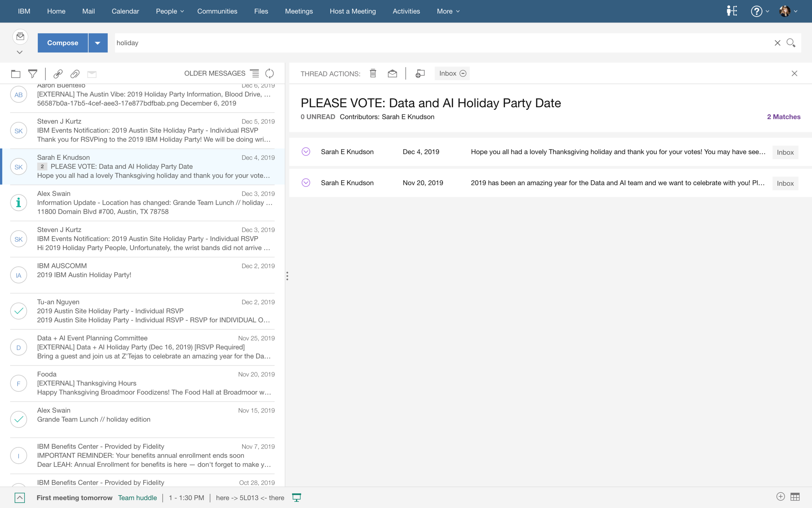Click the move-to-folder thread action icon

(x=420, y=73)
